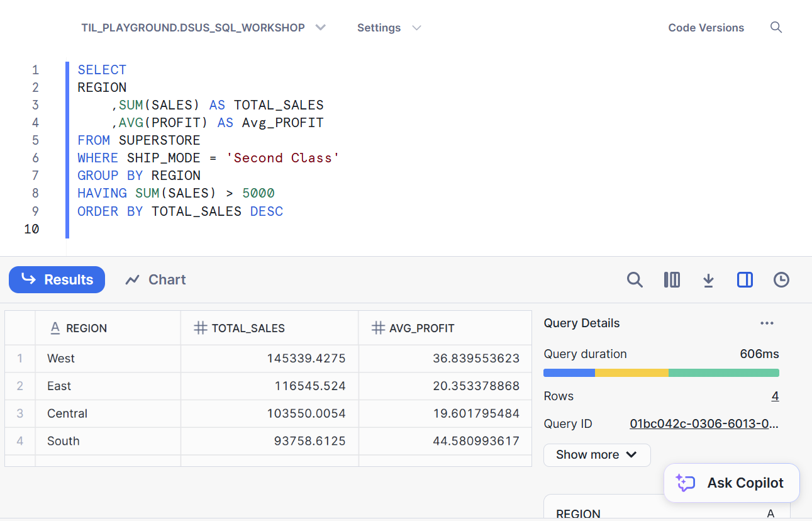Toggle the query details side panel
Image resolution: width=812 pixels, height=521 pixels.
[745, 280]
